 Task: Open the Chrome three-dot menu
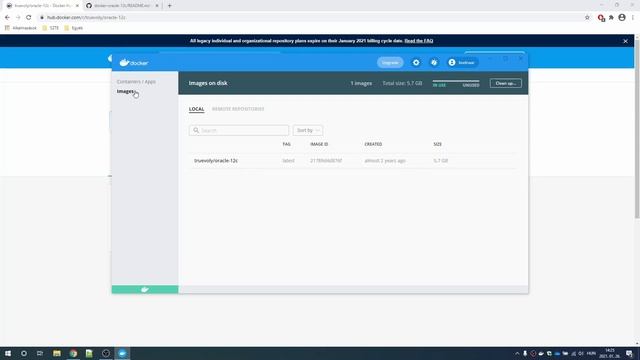click(x=633, y=18)
